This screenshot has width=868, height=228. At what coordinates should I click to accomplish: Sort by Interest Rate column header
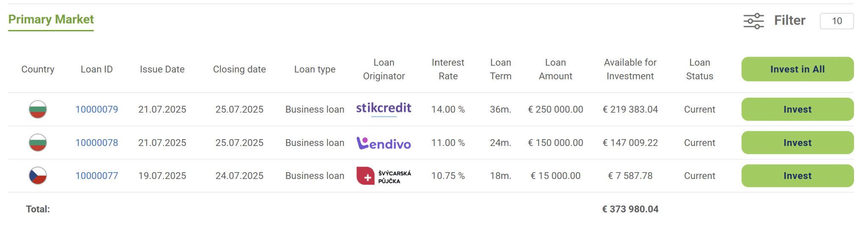coord(448,69)
